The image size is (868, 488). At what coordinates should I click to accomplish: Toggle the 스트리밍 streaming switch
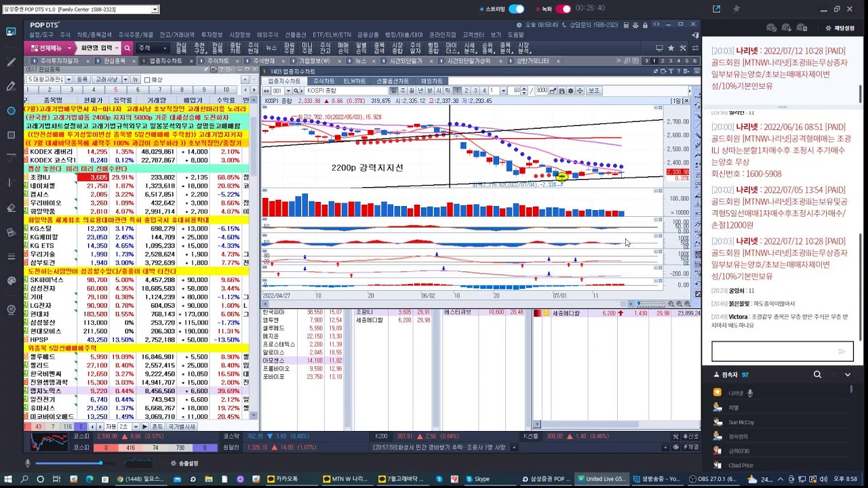(516, 9)
